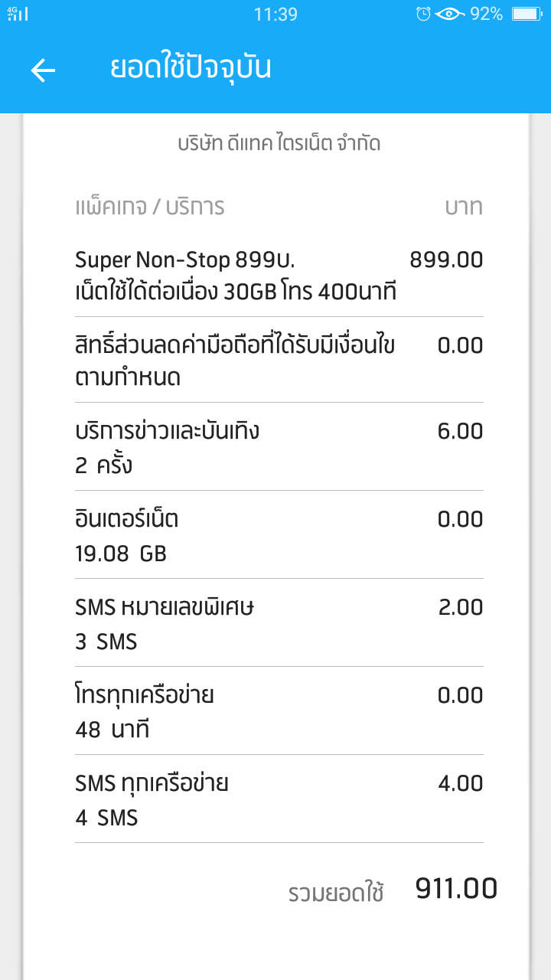Tap the 11:39 clock in status bar
The width and height of the screenshot is (551, 980).
(x=275, y=14)
